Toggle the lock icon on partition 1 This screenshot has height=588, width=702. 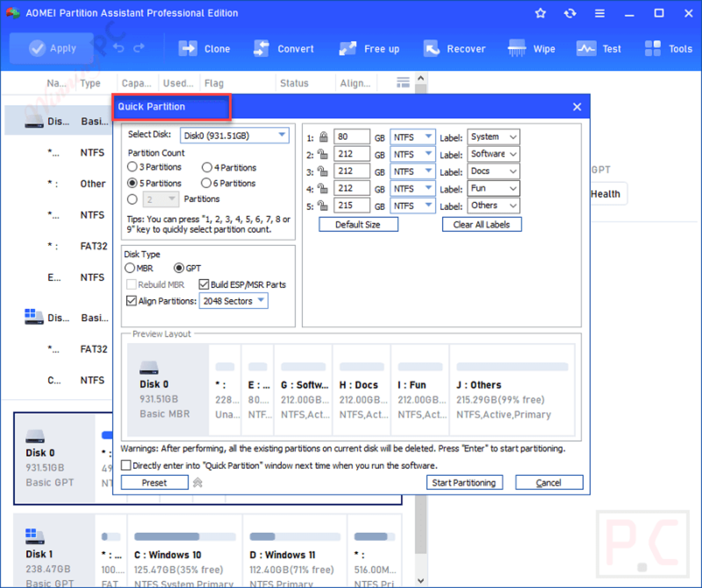323,136
